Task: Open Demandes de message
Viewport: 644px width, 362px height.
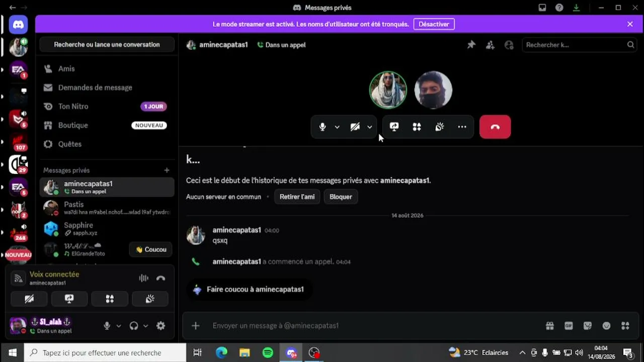Action: [107, 87]
